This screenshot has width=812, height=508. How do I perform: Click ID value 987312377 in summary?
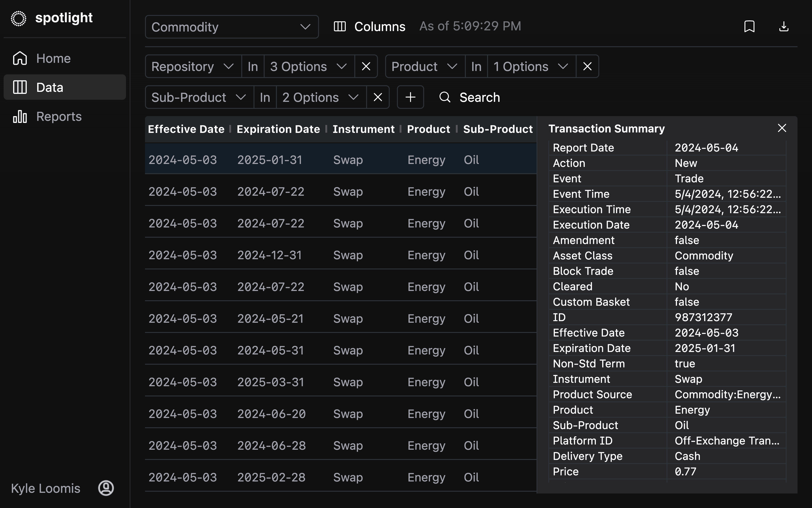[x=703, y=317]
